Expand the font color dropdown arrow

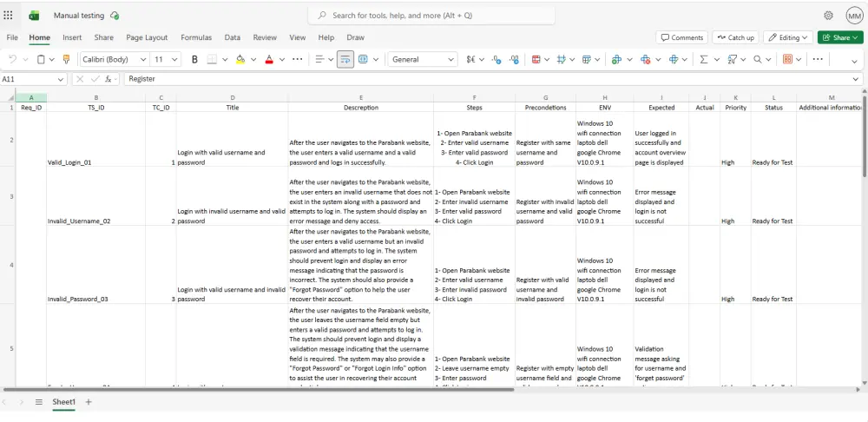tap(282, 60)
